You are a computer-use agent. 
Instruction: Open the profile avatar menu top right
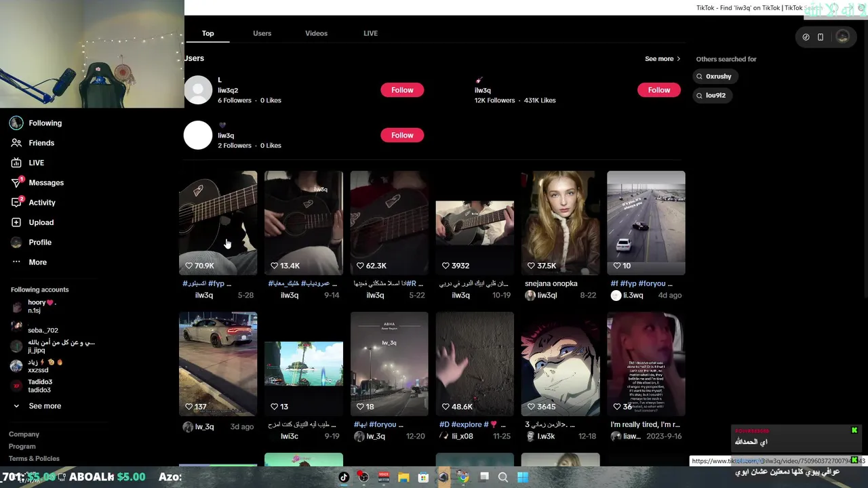tap(843, 37)
